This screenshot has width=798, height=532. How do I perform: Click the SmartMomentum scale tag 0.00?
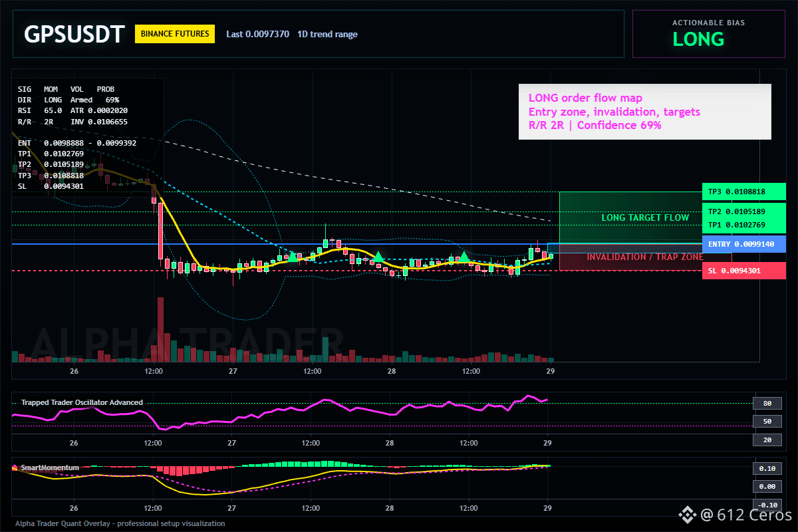tap(767, 487)
